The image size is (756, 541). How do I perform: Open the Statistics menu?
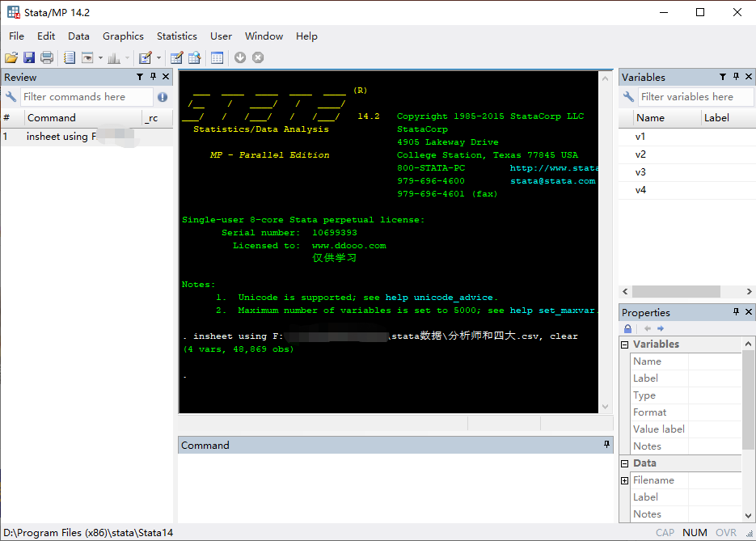[177, 36]
